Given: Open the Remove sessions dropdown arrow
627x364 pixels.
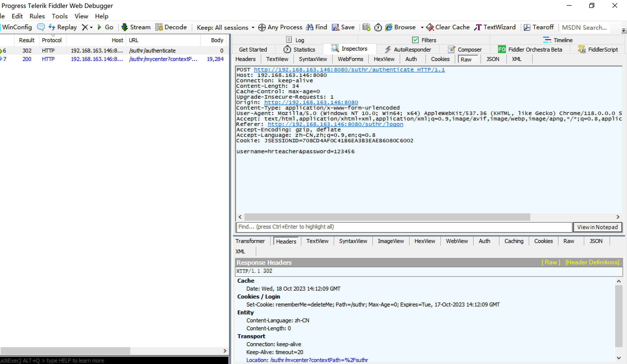Looking at the screenshot, I should [x=91, y=27].
